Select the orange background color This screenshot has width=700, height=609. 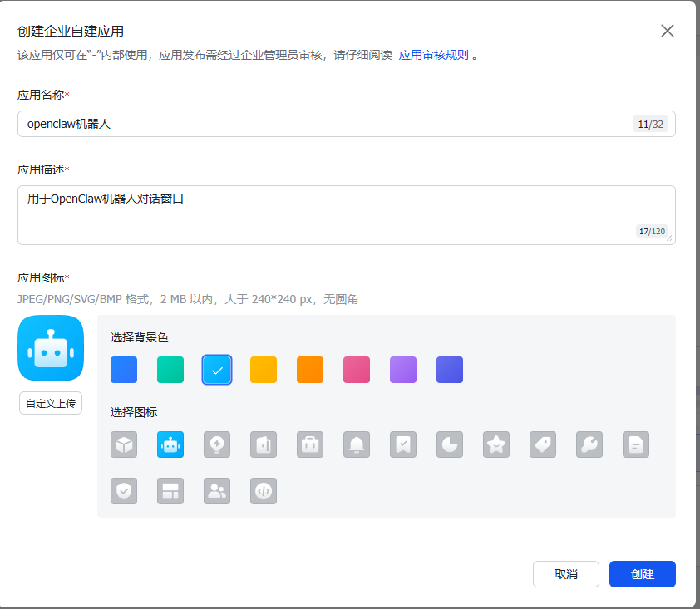click(x=310, y=370)
